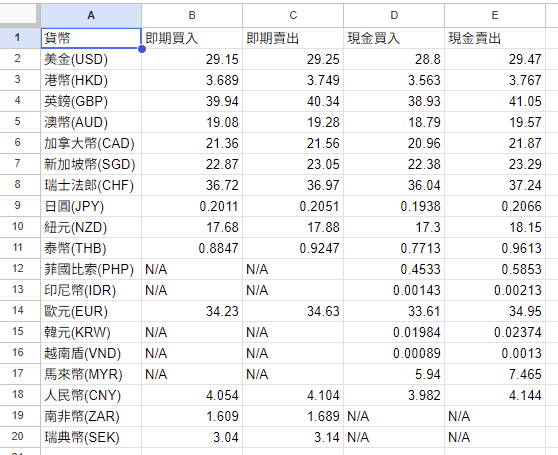This screenshot has width=558, height=455.
Task: Click the CNY spot sell value 4.104
Action: (x=293, y=395)
